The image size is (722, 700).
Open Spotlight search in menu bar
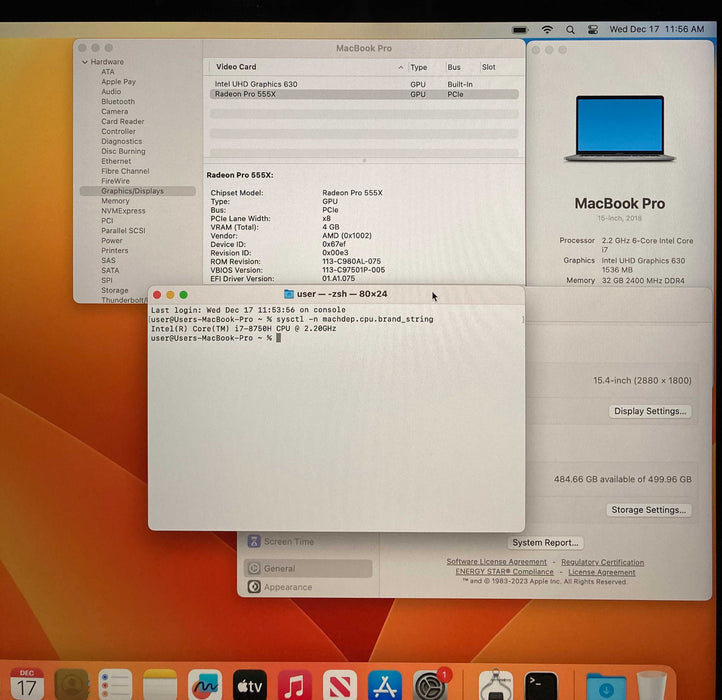coord(570,29)
